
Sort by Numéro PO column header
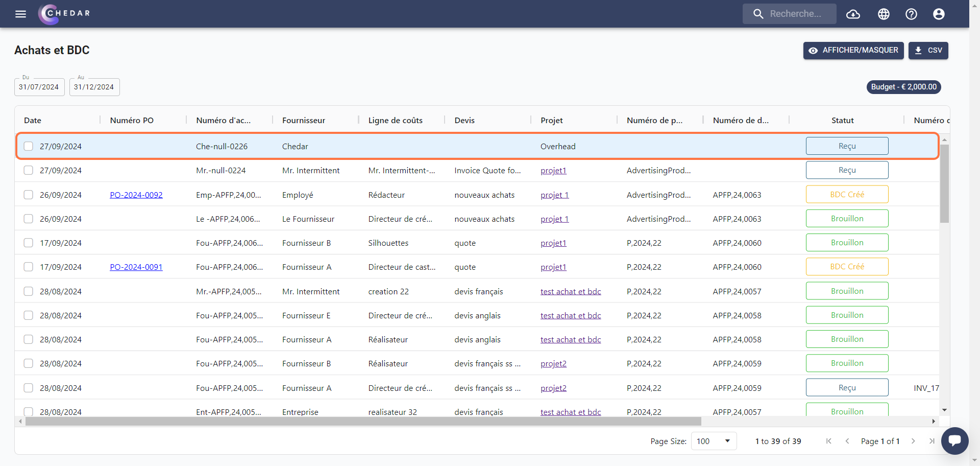(132, 120)
